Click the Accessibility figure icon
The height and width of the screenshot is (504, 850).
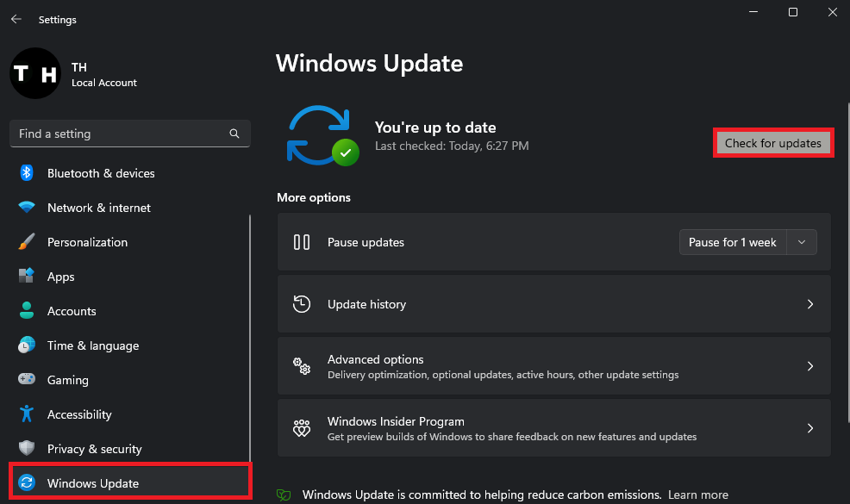click(26, 414)
